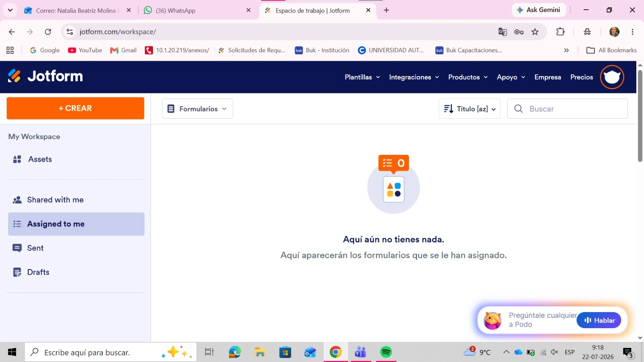Open the Google bookmark
Viewport: 644px width, 362px height.
pyautogui.click(x=45, y=50)
